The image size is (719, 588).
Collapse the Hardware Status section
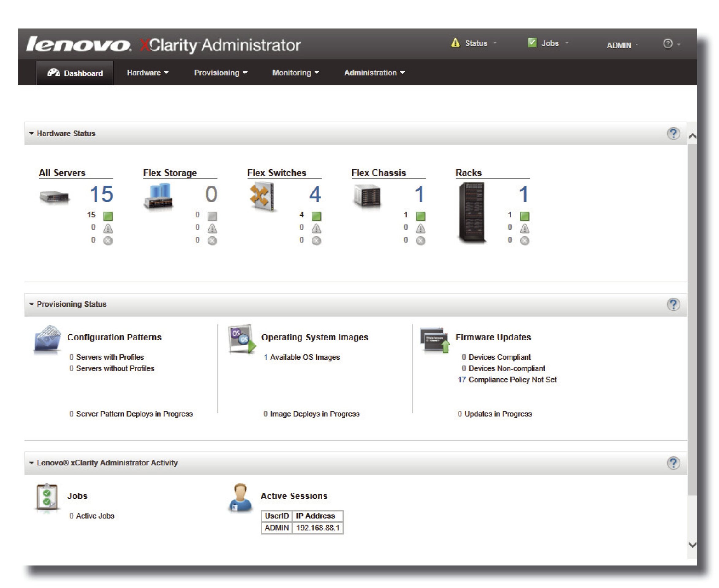32,134
